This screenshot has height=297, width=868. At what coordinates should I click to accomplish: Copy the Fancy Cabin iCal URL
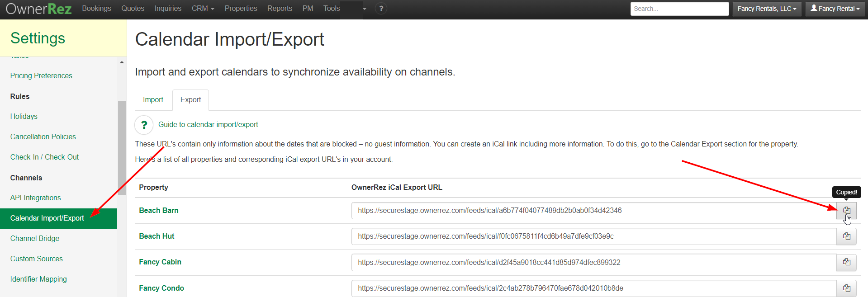click(846, 262)
